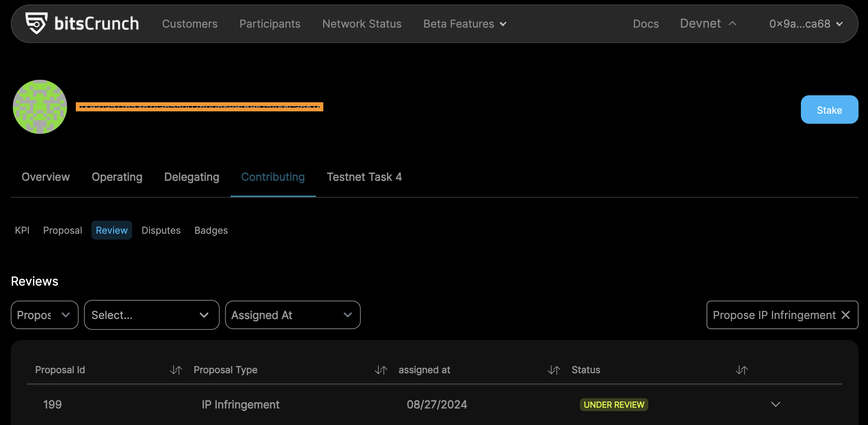This screenshot has width=868, height=425.
Task: Switch to the Operating tab
Action: point(117,177)
